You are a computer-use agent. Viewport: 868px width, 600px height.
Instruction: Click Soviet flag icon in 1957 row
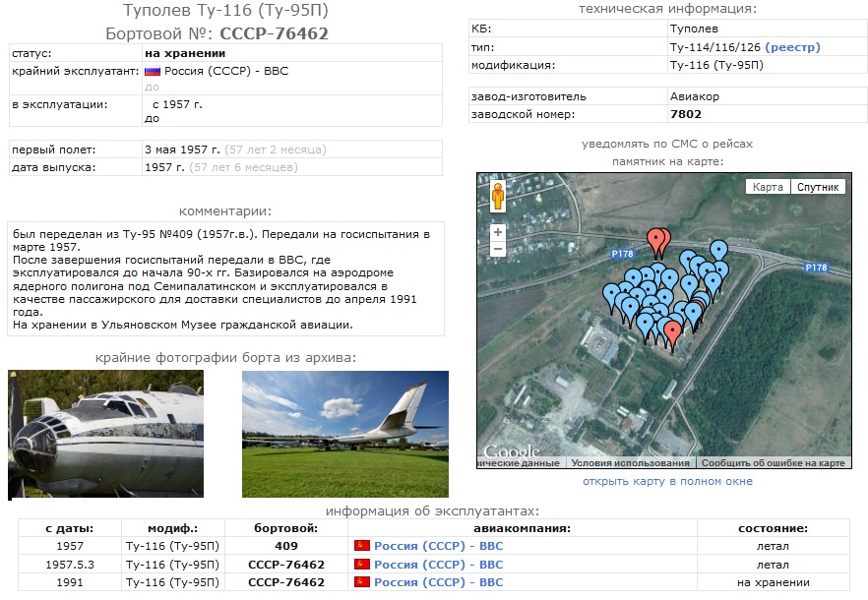[361, 546]
